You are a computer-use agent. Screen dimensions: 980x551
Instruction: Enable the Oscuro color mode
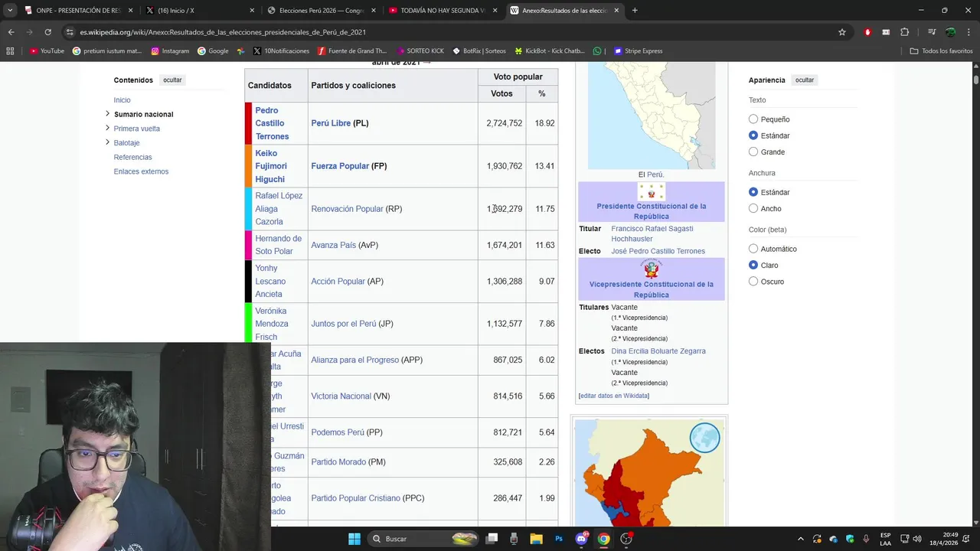point(753,282)
